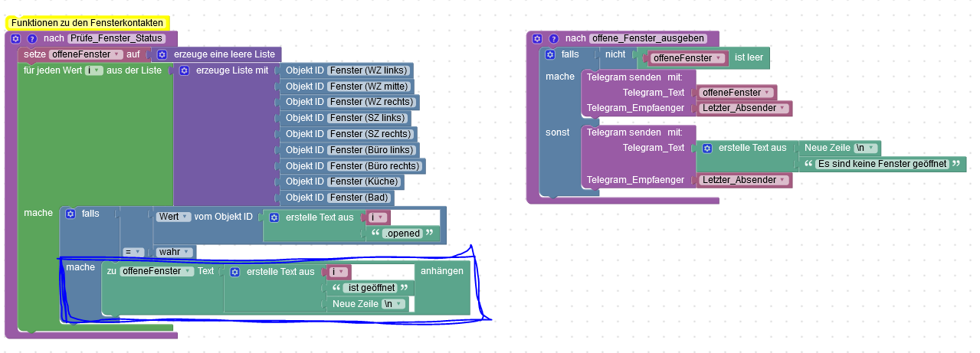Edit function name offene_Fenster_ausgeben
The width and height of the screenshot is (980, 353).
point(647,38)
